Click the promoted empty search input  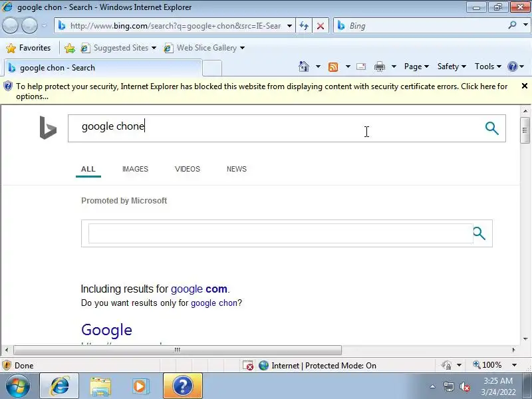(x=280, y=233)
